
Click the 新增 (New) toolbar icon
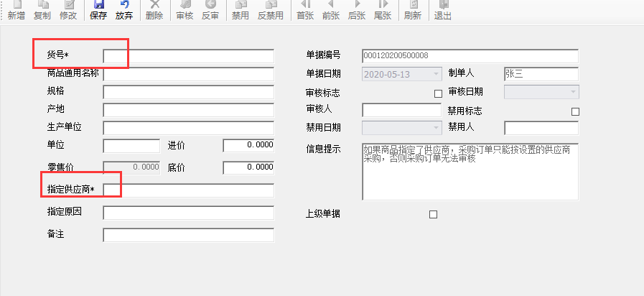pyautogui.click(x=17, y=10)
